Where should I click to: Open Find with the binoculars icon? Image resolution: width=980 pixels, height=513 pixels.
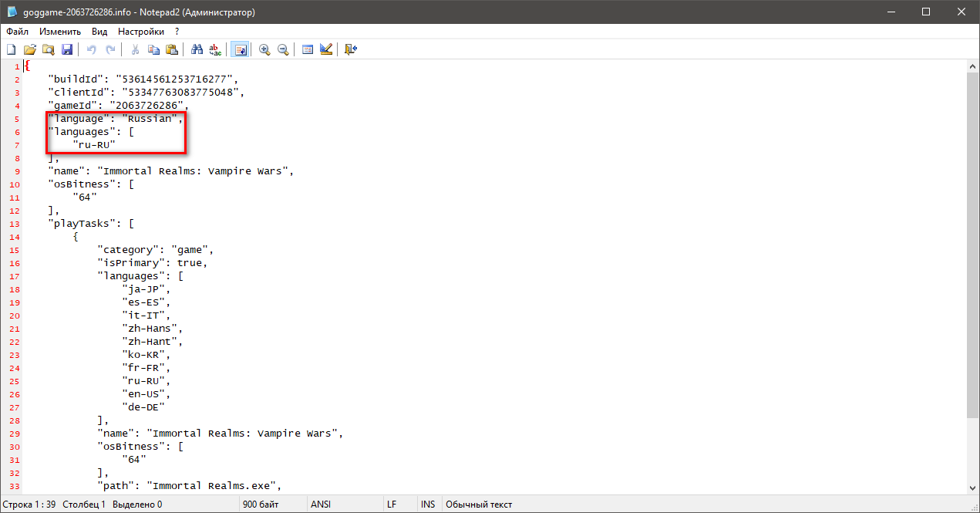coord(197,49)
